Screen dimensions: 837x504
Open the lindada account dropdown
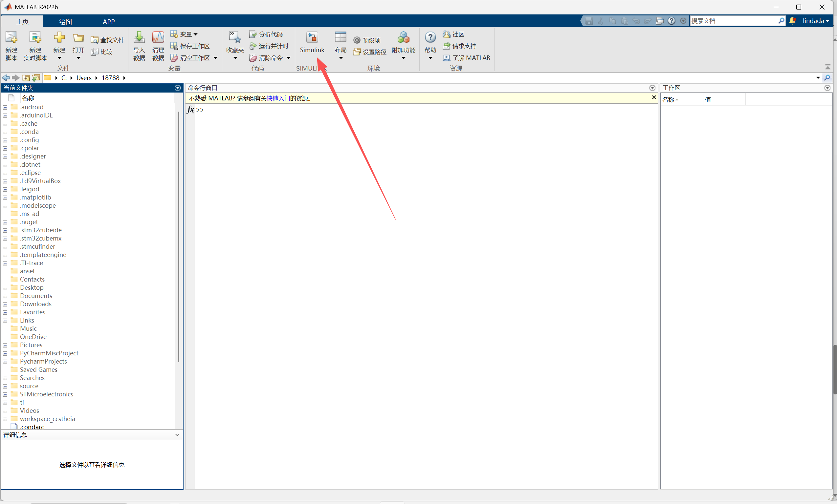[816, 21]
